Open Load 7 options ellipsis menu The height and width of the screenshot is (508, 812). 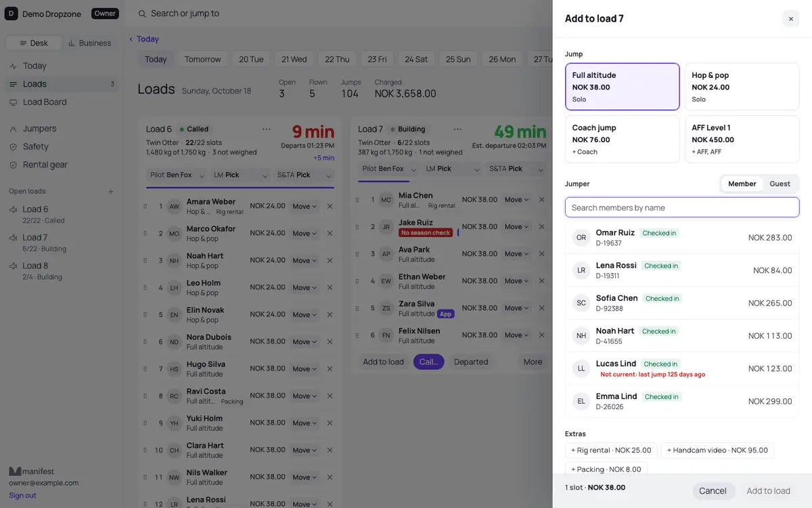coord(458,129)
